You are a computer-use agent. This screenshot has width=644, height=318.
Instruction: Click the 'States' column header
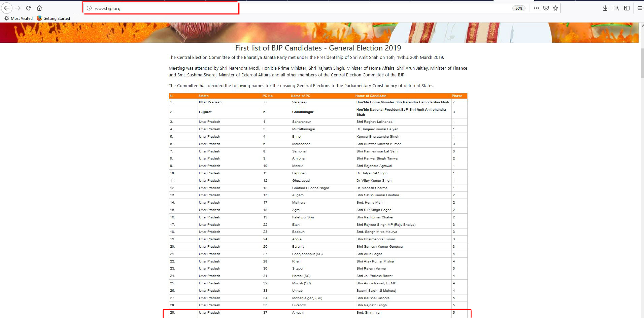203,96
